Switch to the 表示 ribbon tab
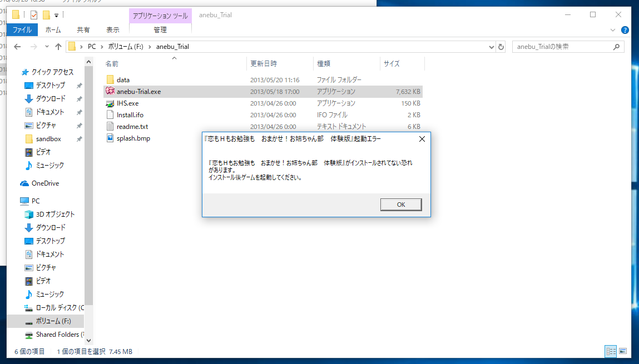The image size is (639, 364). [112, 30]
